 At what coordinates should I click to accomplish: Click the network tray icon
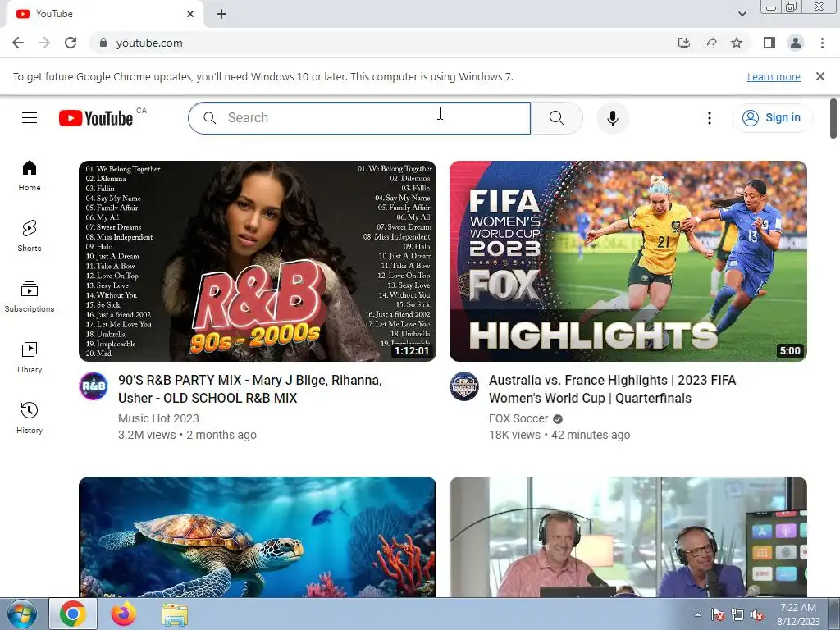pyautogui.click(x=737, y=614)
